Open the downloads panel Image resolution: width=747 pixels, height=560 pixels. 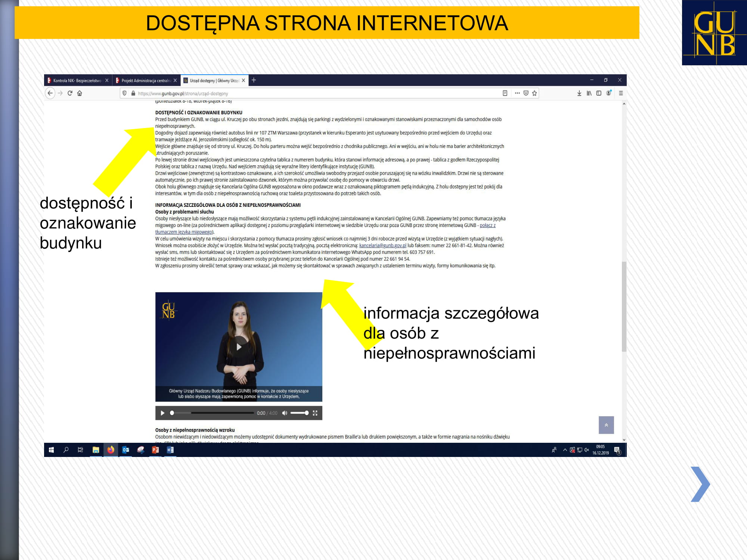tap(579, 93)
